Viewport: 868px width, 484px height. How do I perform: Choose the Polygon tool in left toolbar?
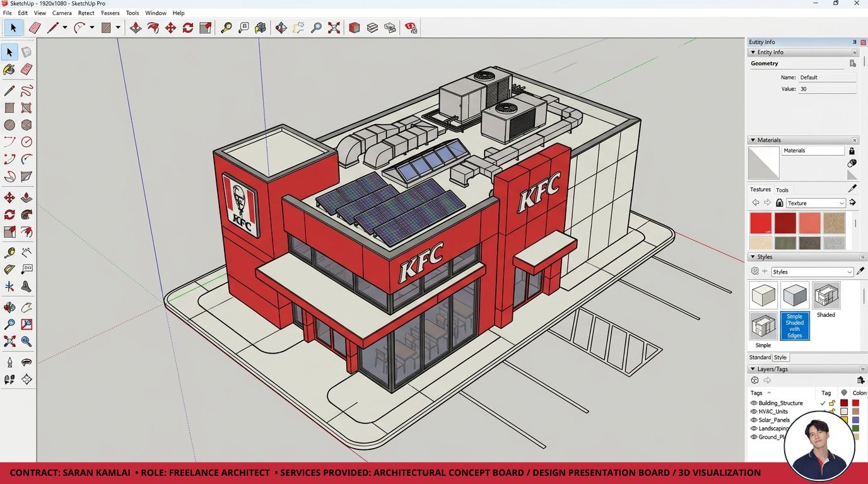click(x=26, y=125)
